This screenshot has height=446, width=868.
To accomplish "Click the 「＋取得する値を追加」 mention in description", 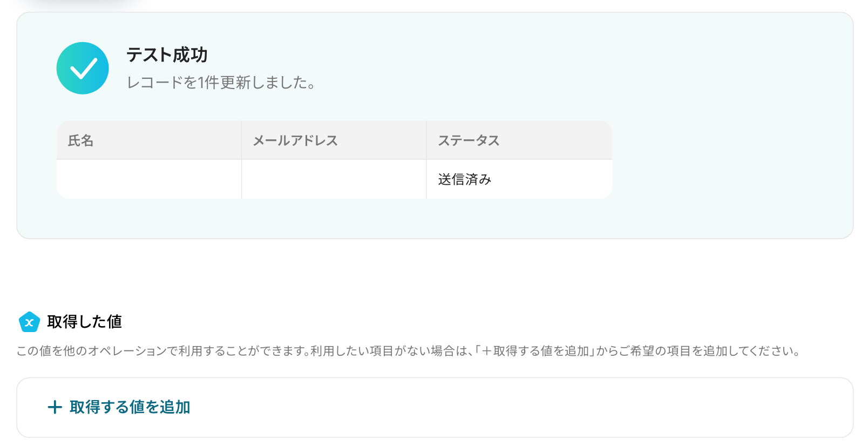I will 534,351.
